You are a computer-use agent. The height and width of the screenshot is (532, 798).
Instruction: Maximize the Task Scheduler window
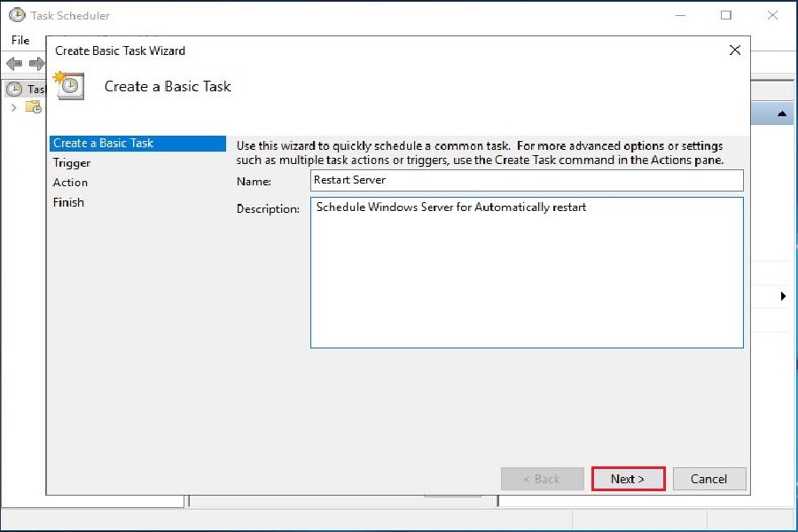click(x=726, y=15)
